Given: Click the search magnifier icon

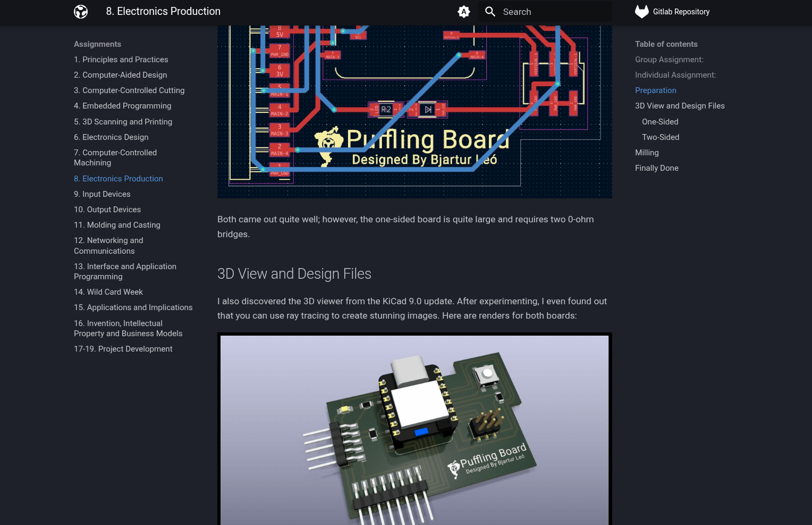Looking at the screenshot, I should [x=490, y=12].
